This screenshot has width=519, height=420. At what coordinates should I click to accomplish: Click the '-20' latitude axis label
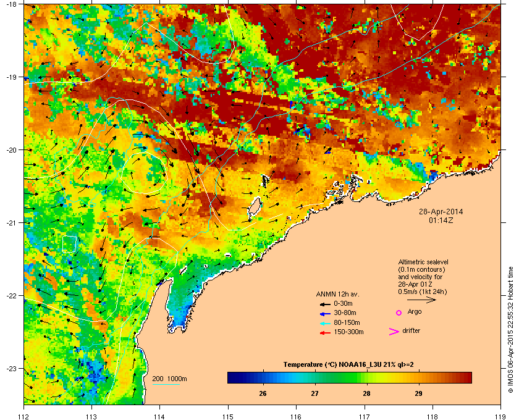pos(12,150)
